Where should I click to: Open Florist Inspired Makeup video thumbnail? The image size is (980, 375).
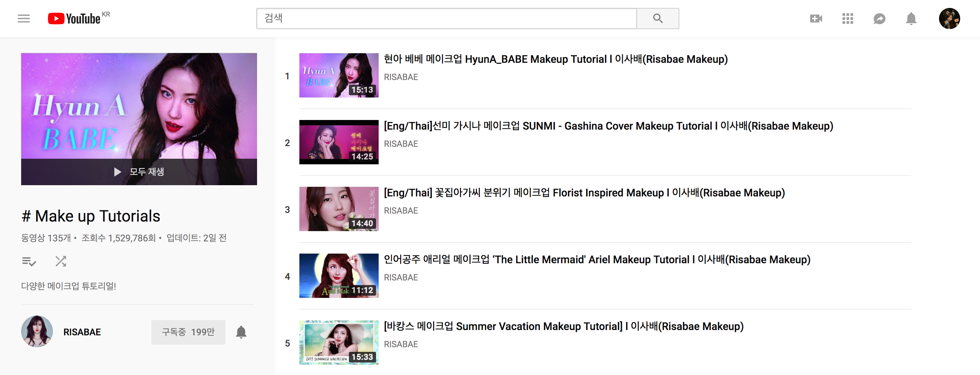click(x=339, y=209)
